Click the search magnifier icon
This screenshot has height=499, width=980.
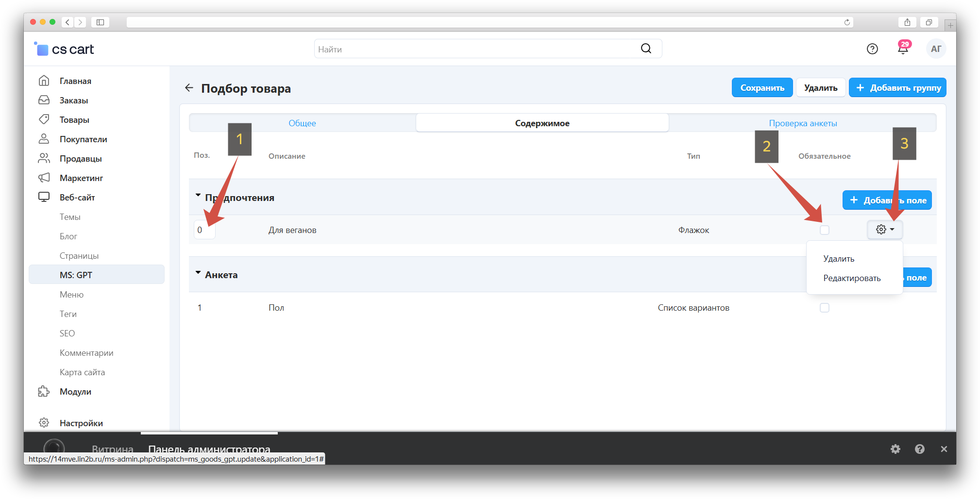[x=646, y=49]
